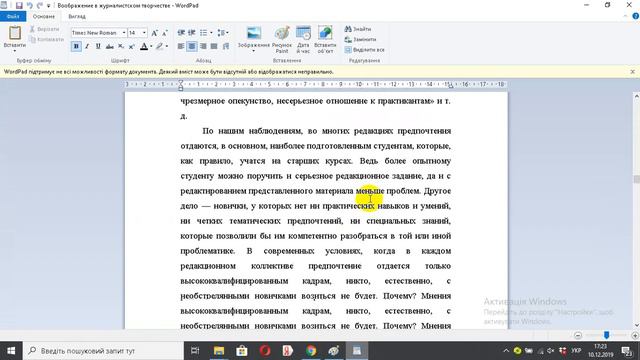Insert a picture using the Зображення icon

pyautogui.click(x=253, y=33)
